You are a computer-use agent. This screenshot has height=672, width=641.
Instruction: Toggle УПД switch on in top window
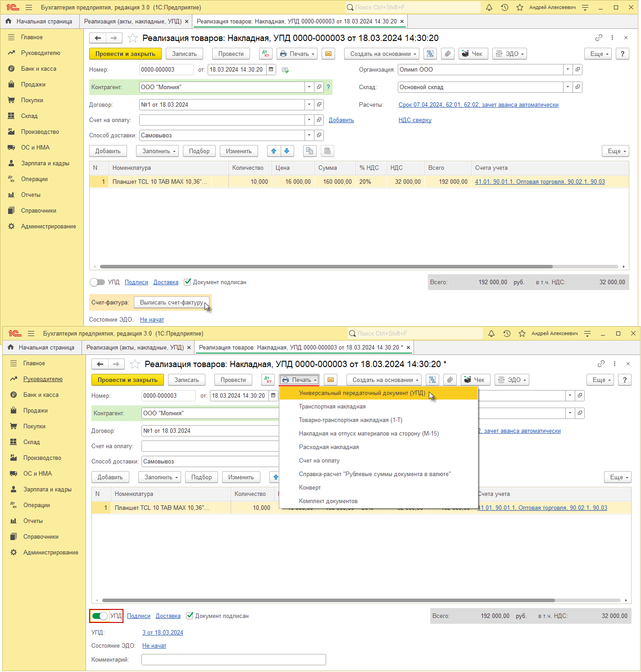[x=97, y=282]
